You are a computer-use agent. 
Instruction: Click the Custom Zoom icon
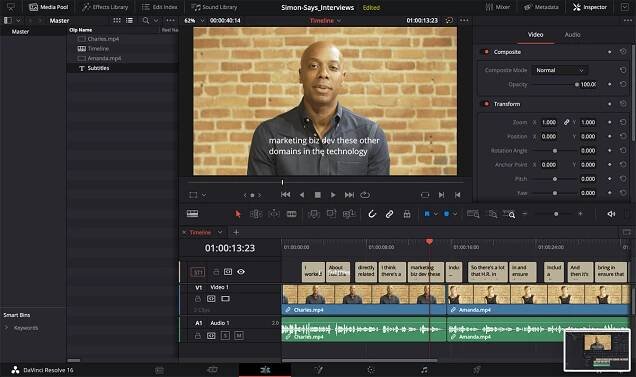pos(509,214)
